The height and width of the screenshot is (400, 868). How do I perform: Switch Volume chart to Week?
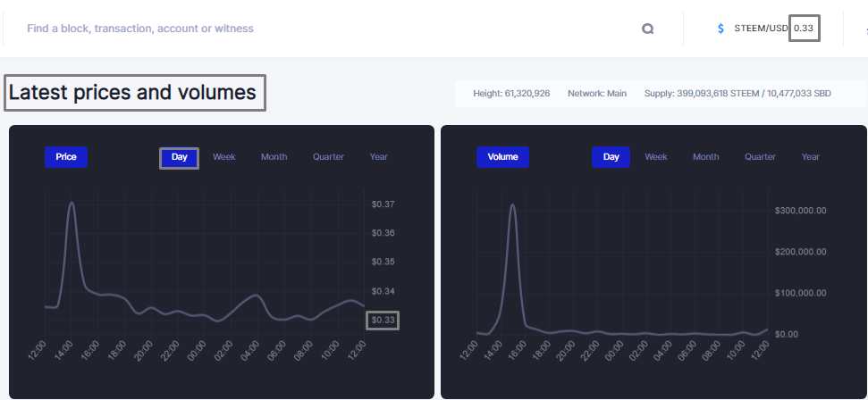tap(656, 157)
